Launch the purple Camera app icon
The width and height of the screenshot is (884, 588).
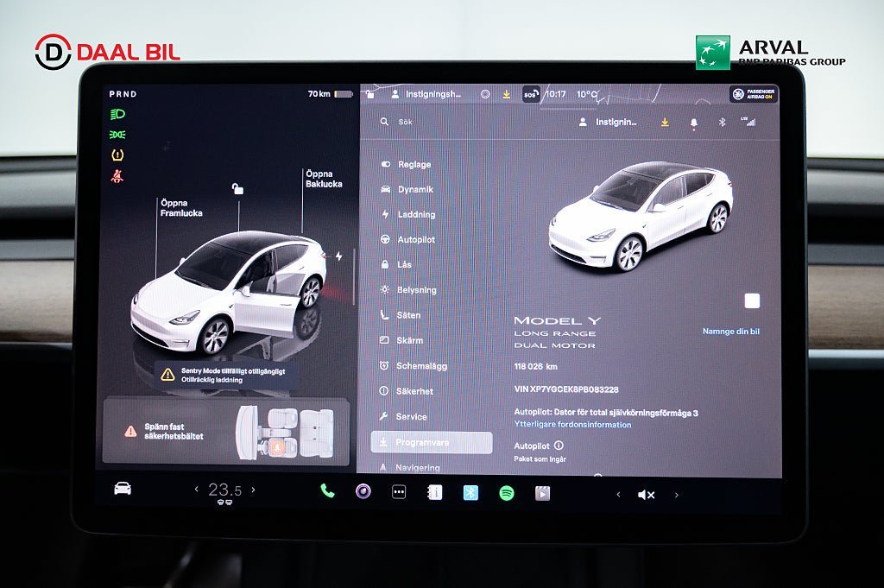[363, 491]
